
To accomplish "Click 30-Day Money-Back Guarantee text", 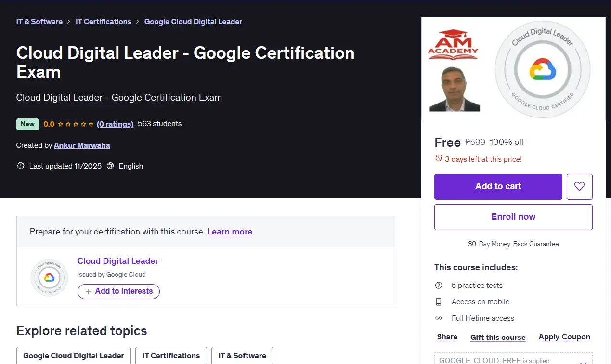I will click(513, 244).
